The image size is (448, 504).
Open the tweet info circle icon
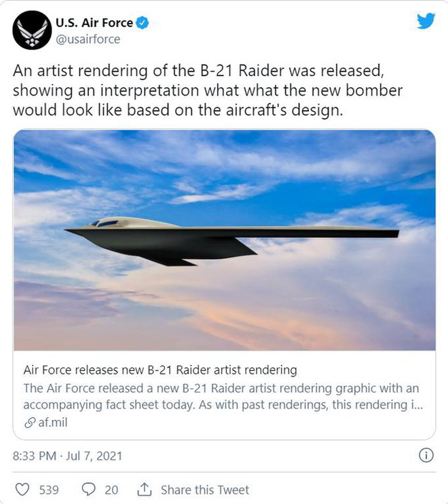[x=427, y=455]
